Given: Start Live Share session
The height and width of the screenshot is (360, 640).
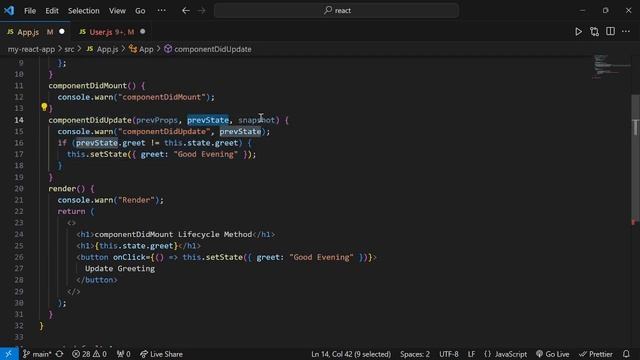Looking at the screenshot, I should coord(161,354).
